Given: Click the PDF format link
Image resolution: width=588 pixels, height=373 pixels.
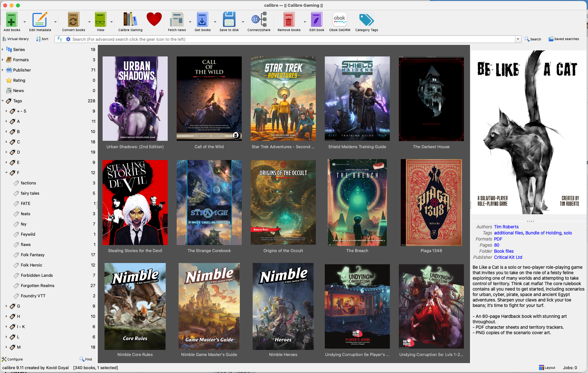Looking at the screenshot, I should point(498,239).
